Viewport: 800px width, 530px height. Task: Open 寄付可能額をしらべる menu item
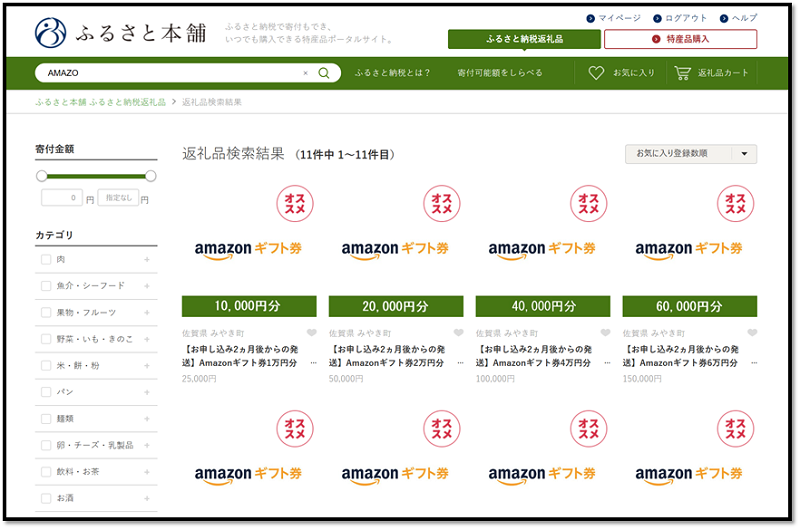click(500, 73)
